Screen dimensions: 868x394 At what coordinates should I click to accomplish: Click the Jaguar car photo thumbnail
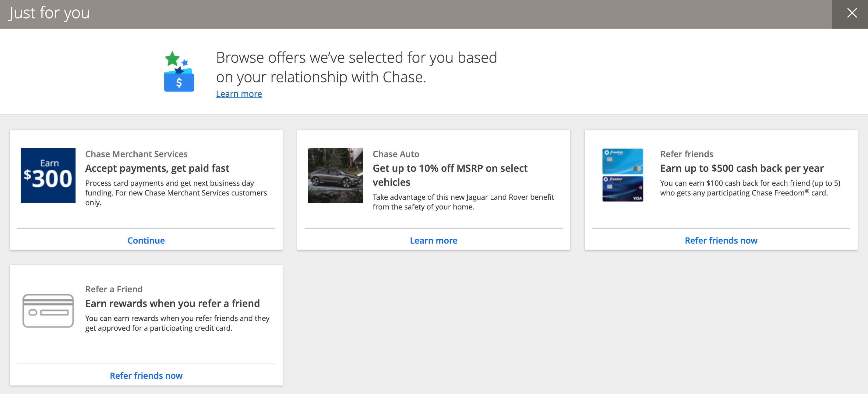(x=335, y=175)
